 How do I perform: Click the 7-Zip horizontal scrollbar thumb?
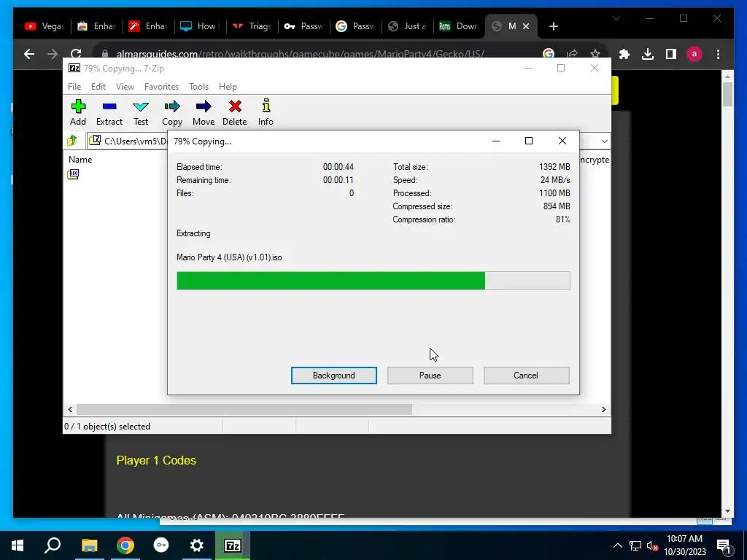tap(244, 410)
